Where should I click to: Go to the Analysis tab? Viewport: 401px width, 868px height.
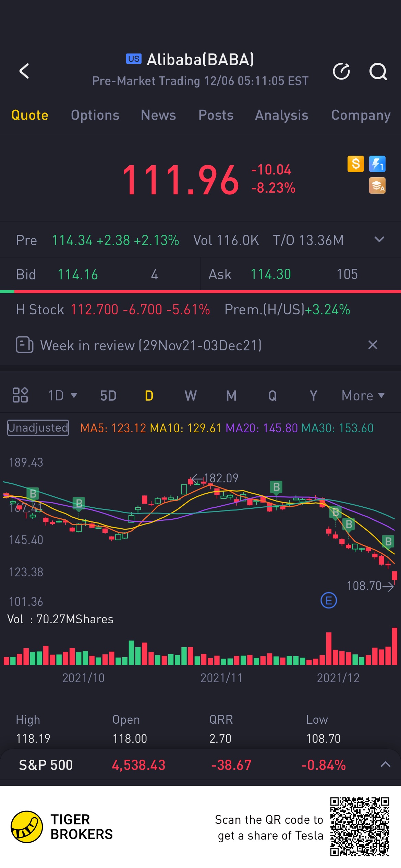click(x=282, y=115)
